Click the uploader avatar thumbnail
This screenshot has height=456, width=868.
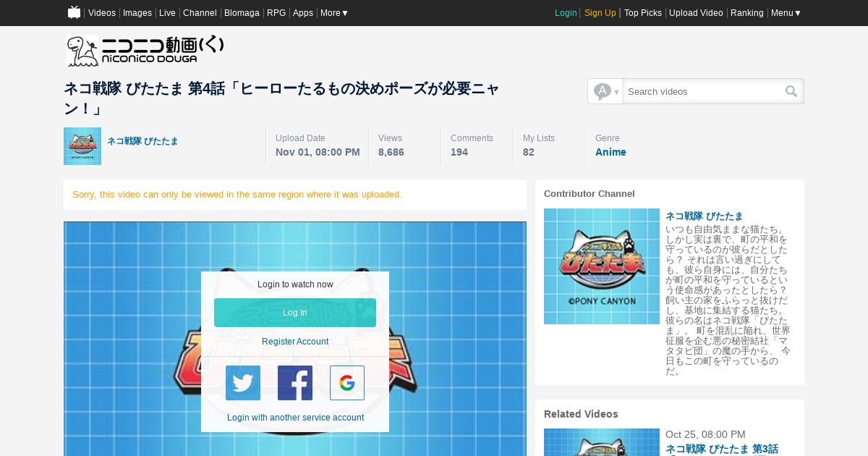coord(82,146)
